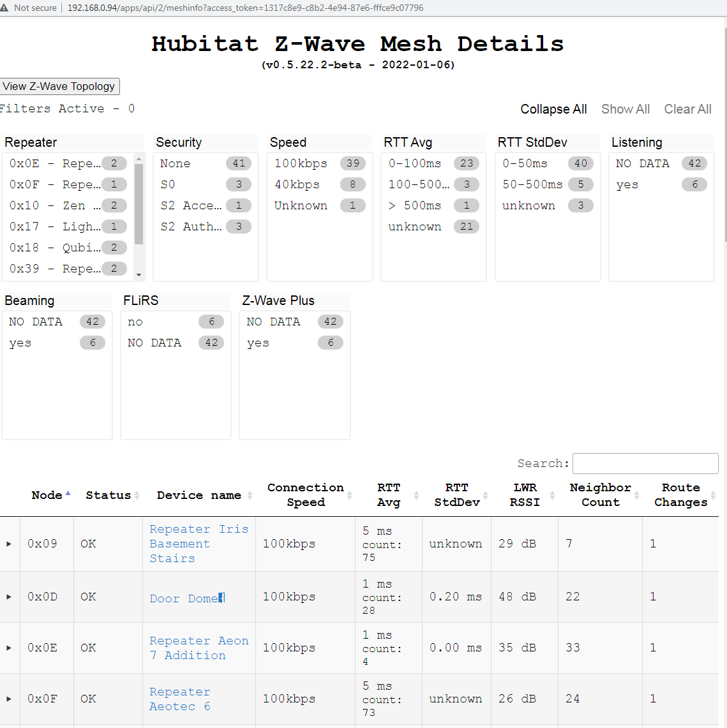The image size is (727, 728).
Task: Click Clear All filters
Action: pos(687,109)
